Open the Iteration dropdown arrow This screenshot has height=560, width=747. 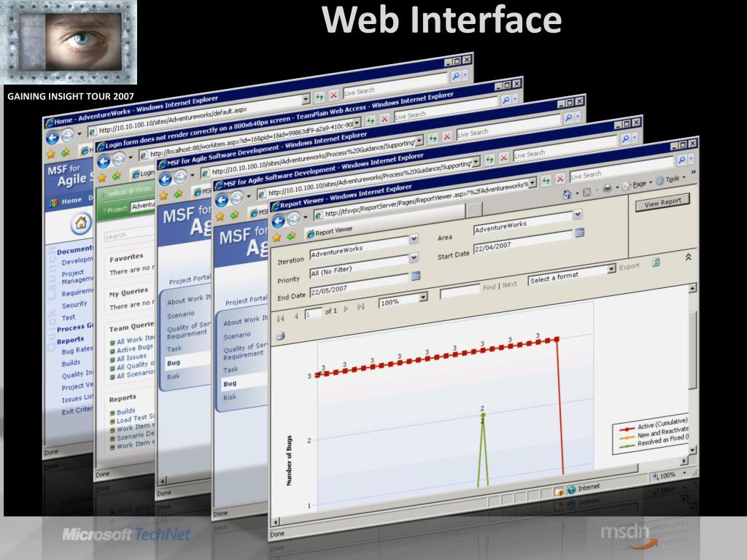pyautogui.click(x=414, y=238)
